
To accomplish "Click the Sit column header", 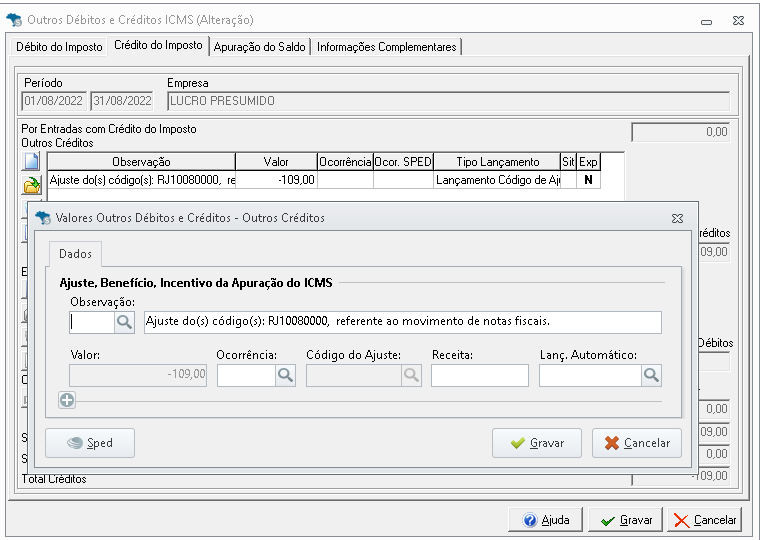I will [x=568, y=162].
